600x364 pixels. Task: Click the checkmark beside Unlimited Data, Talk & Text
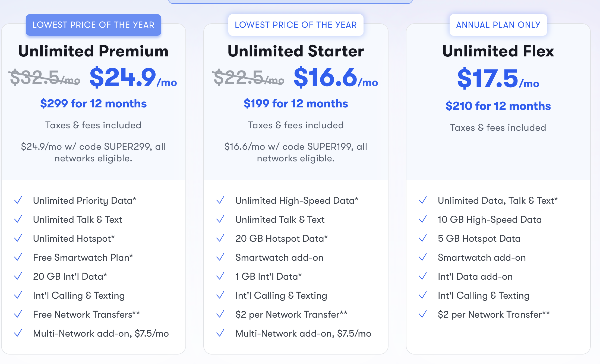[x=423, y=200]
